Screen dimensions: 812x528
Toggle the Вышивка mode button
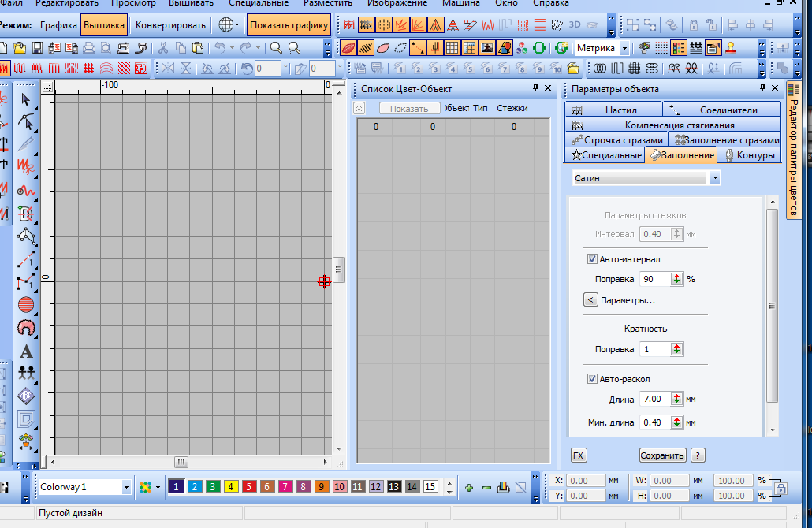[103, 25]
